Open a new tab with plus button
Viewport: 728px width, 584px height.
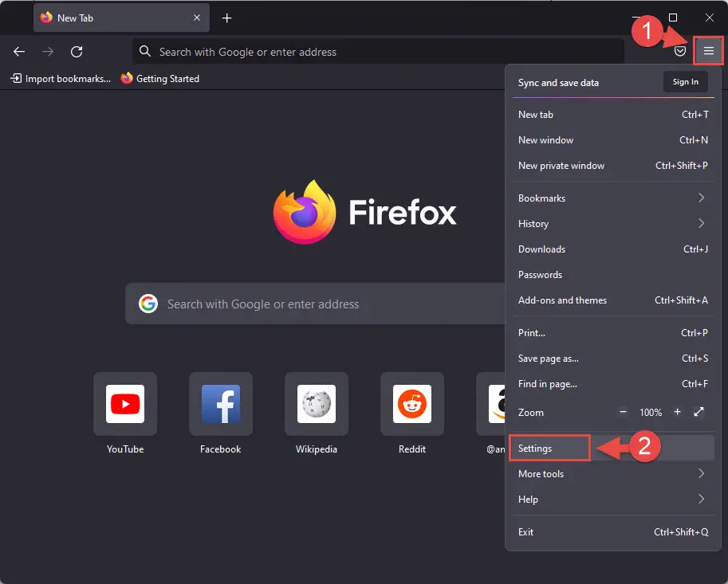tap(226, 18)
